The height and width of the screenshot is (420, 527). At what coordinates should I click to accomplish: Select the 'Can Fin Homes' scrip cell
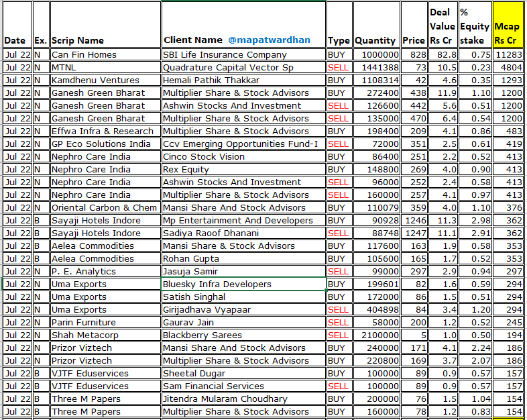click(x=105, y=54)
